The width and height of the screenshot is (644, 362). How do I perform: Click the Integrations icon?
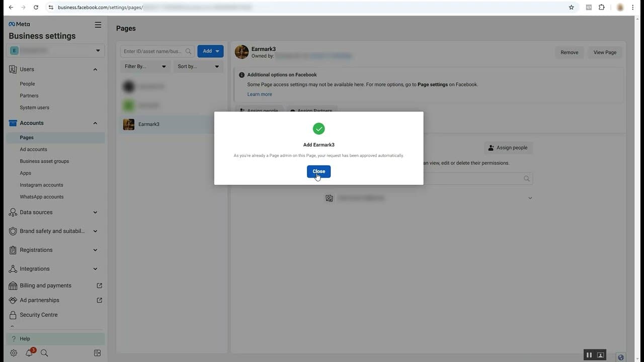point(13,269)
